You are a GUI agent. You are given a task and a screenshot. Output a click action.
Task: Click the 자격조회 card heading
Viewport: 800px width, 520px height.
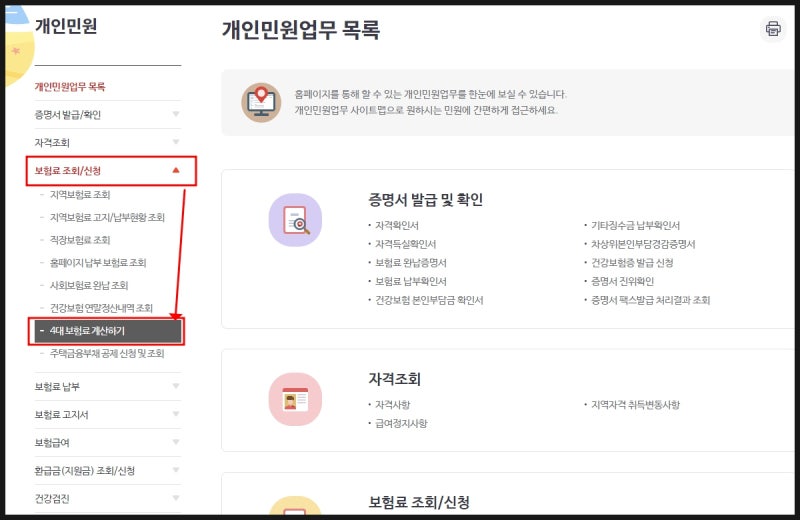click(x=394, y=379)
